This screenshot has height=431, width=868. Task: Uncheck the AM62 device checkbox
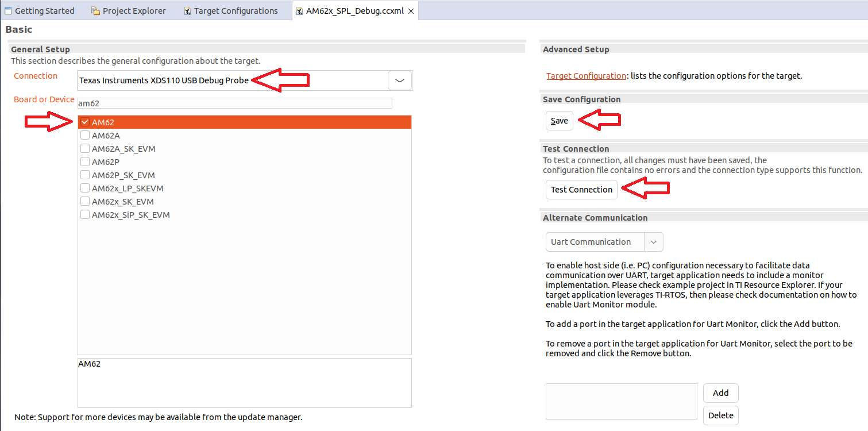[85, 122]
